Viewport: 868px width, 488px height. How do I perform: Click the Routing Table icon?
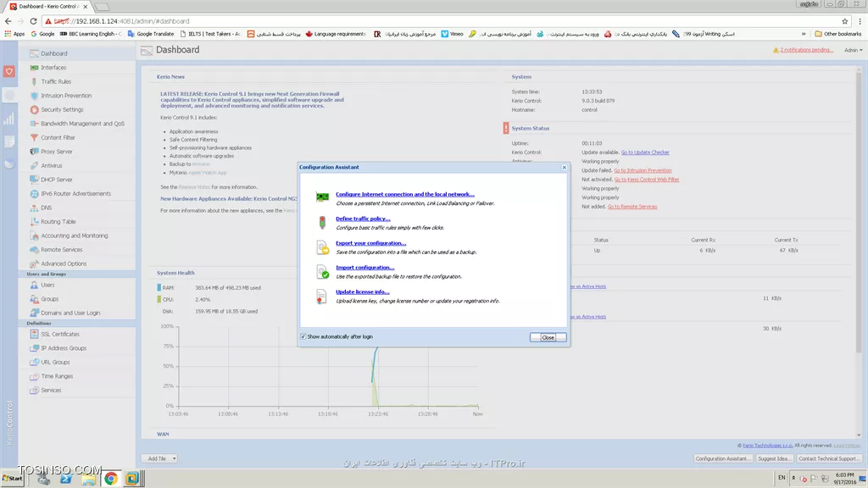[34, 222]
